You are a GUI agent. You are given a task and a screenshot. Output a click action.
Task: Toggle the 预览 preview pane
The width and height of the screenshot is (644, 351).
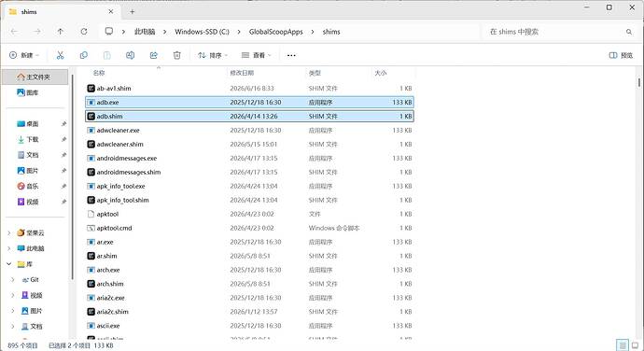(x=621, y=55)
